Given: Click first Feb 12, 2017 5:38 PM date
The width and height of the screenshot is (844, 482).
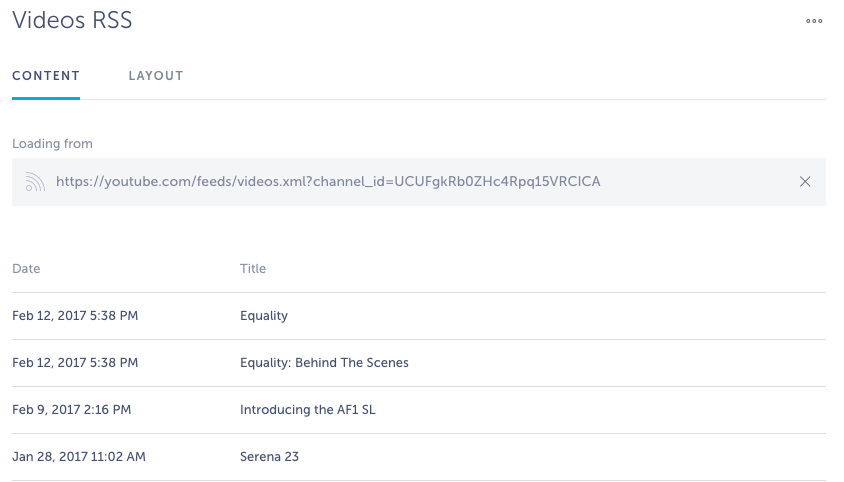Looking at the screenshot, I should pyautogui.click(x=75, y=316).
